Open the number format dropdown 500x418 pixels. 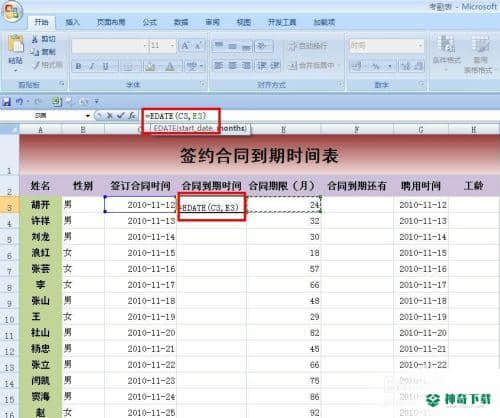420,45
